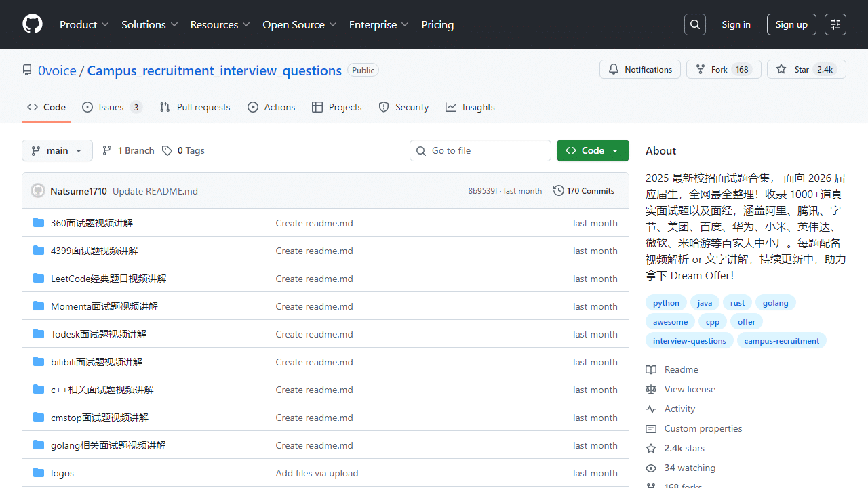868x488 pixels.
Task: Switch to the Insights tab
Action: [470, 107]
